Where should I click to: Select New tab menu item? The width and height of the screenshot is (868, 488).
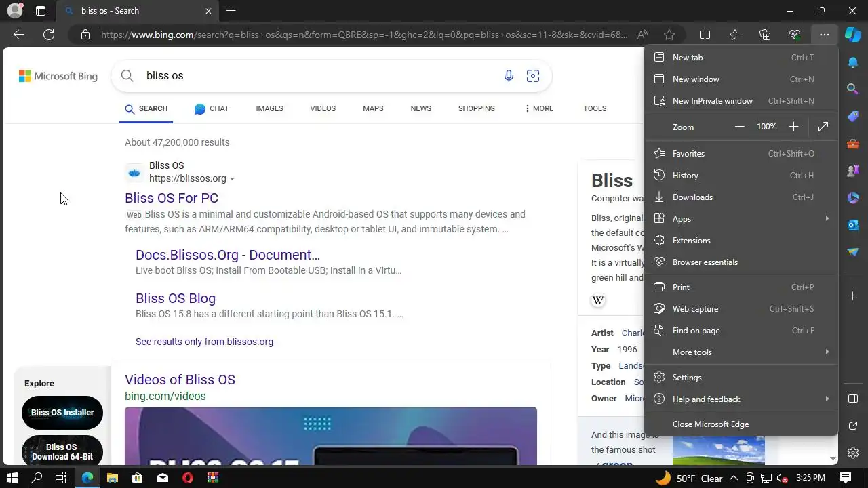tap(741, 58)
